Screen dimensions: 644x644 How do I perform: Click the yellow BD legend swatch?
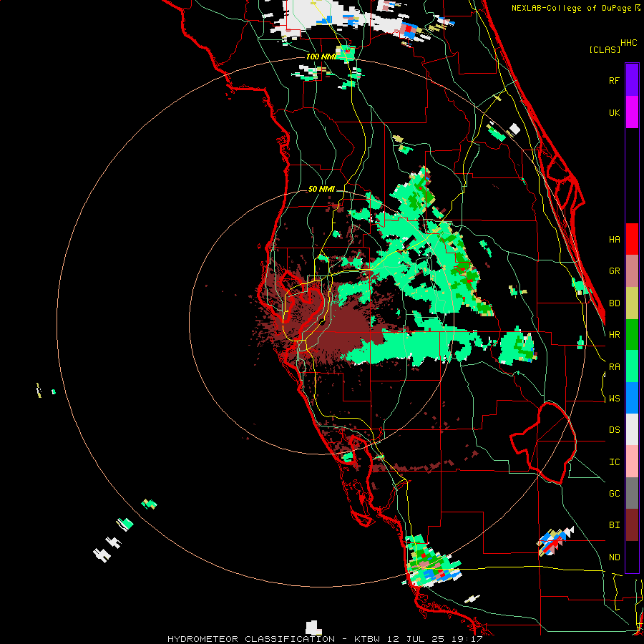632,303
